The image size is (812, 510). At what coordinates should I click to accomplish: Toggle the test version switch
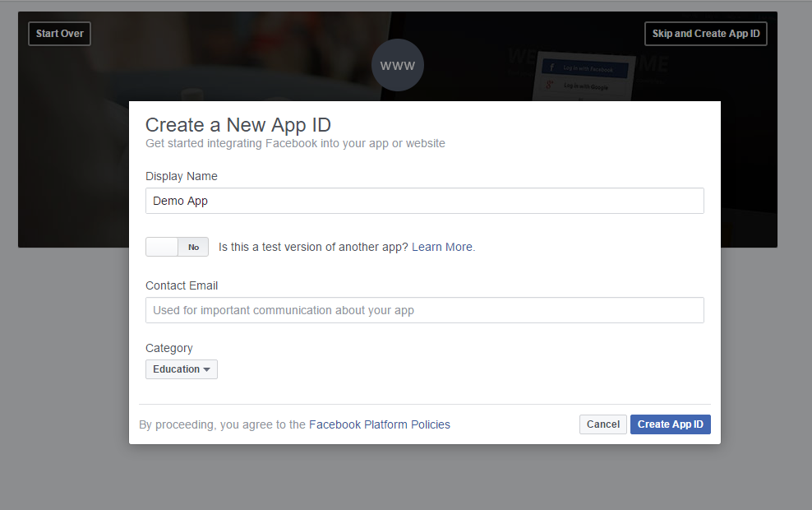(x=177, y=247)
